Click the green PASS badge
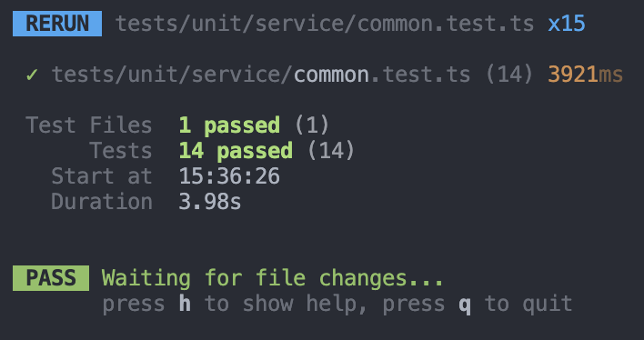Screen dimensions: 644x340 [x=51, y=278]
